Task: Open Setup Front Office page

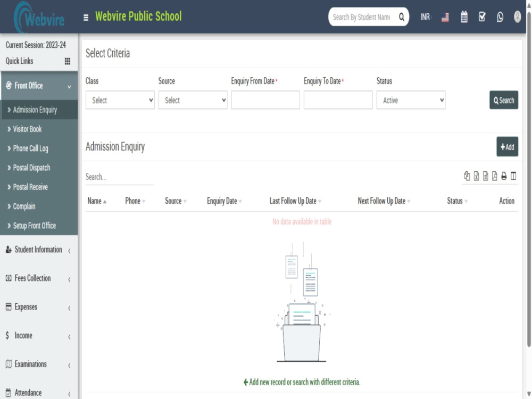Action: click(40, 226)
